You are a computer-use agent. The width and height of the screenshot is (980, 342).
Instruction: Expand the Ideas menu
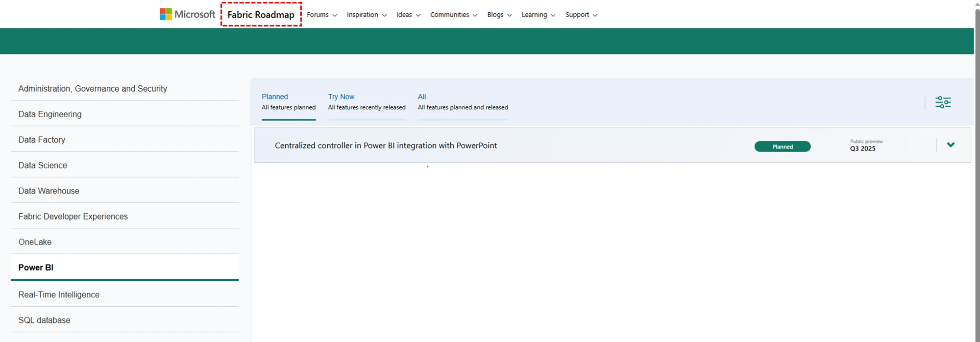(x=408, y=15)
